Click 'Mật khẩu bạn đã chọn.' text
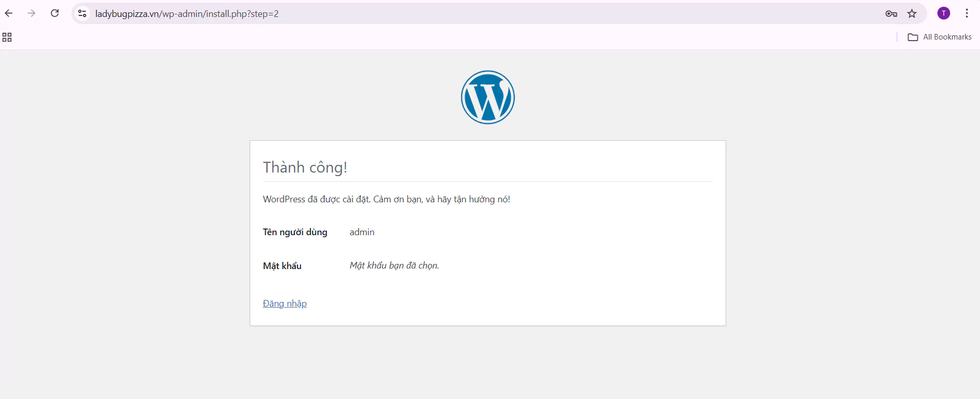980x399 pixels. [394, 265]
